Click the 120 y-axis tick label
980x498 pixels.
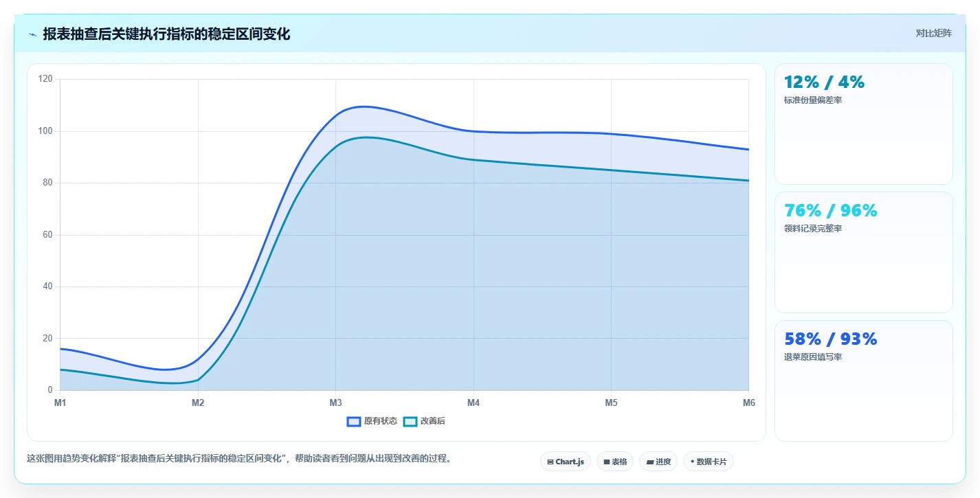(45, 79)
